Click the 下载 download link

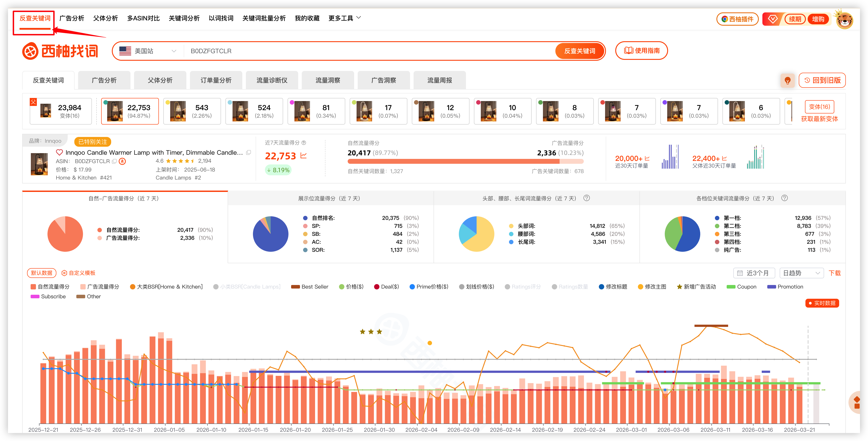[834, 273]
